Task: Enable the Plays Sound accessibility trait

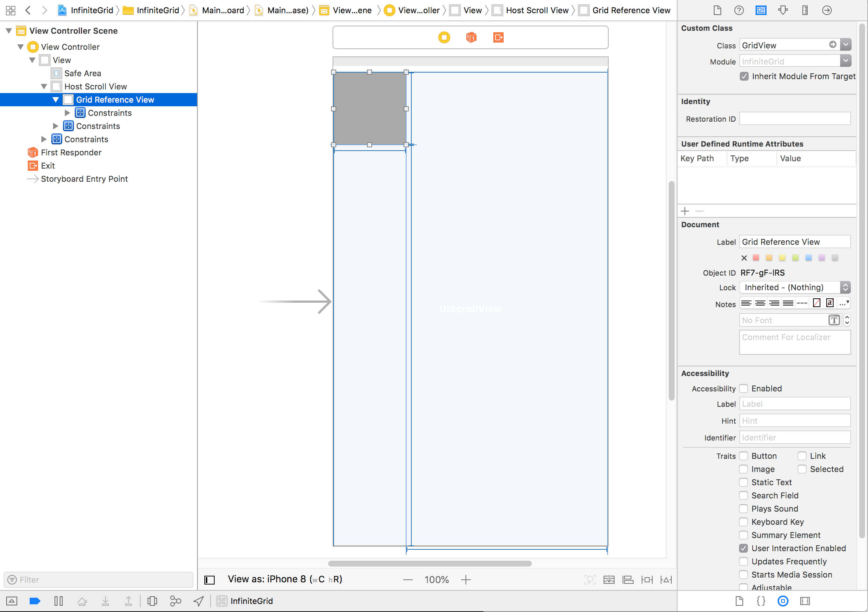Action: click(x=743, y=509)
